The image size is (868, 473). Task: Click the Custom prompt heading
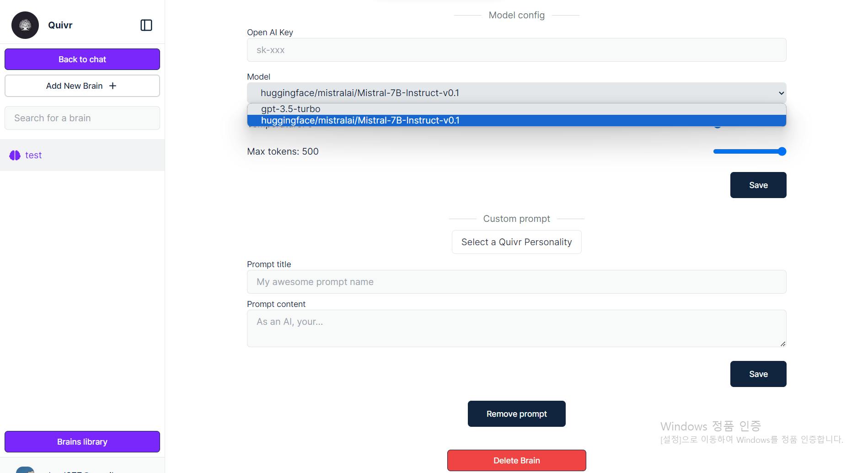coord(517,219)
